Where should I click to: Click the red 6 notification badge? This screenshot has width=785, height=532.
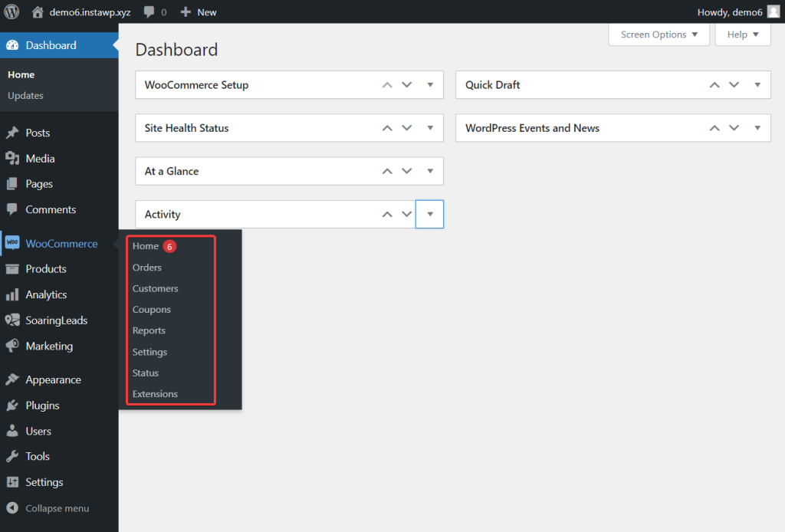tap(169, 246)
